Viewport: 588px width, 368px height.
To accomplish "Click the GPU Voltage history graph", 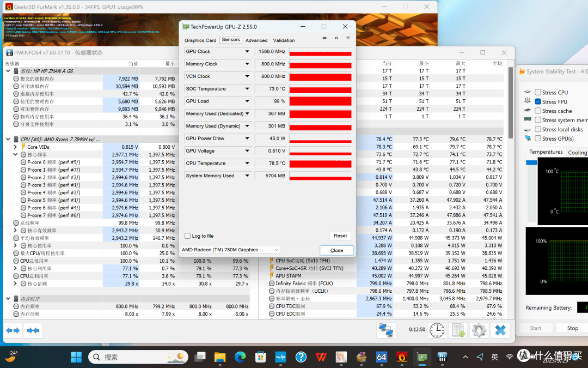I will tap(320, 151).
